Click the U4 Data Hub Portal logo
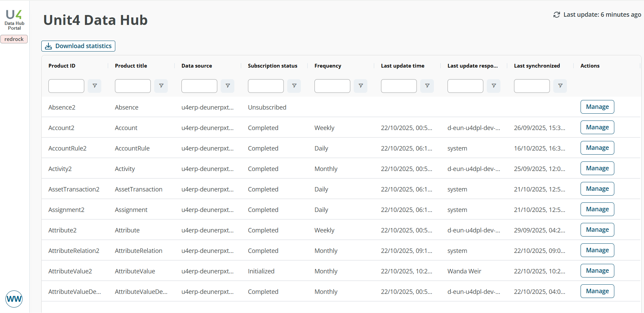644x313 pixels. [x=14, y=19]
